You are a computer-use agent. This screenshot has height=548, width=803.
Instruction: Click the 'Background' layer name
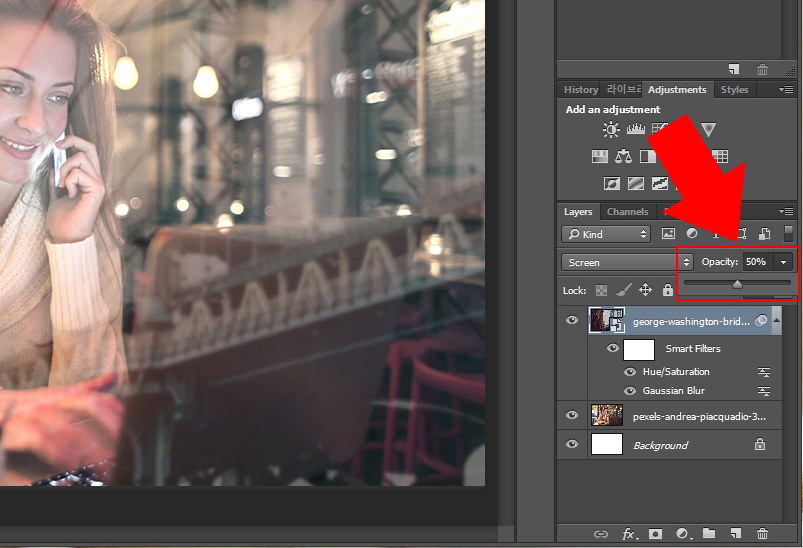pos(661,446)
